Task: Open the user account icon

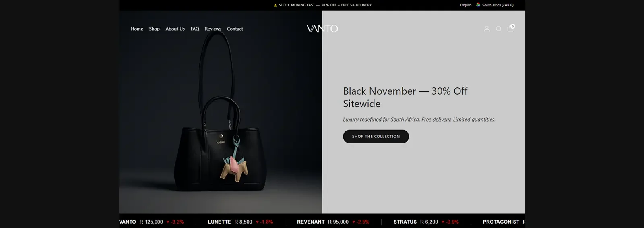Action: [487, 29]
